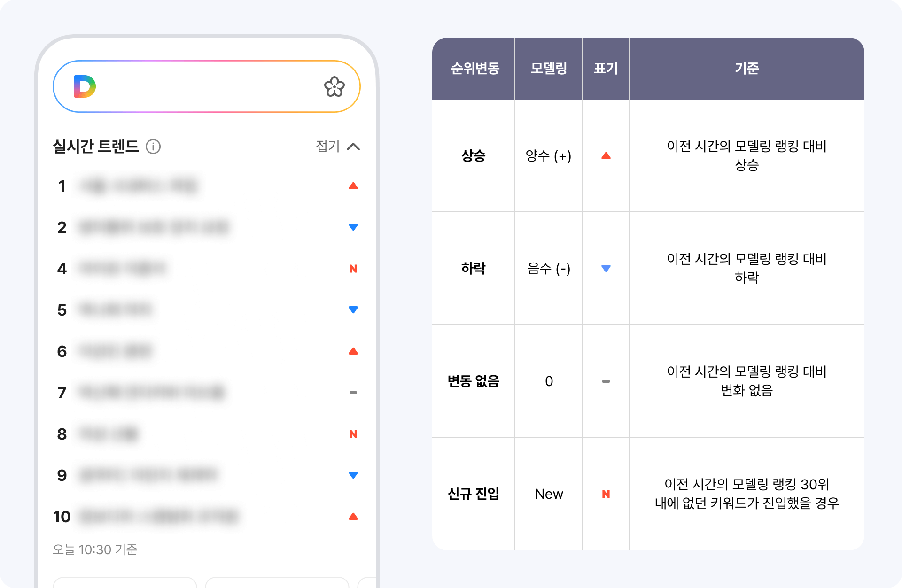Click the flower search icon
The height and width of the screenshot is (588, 902).
(334, 86)
